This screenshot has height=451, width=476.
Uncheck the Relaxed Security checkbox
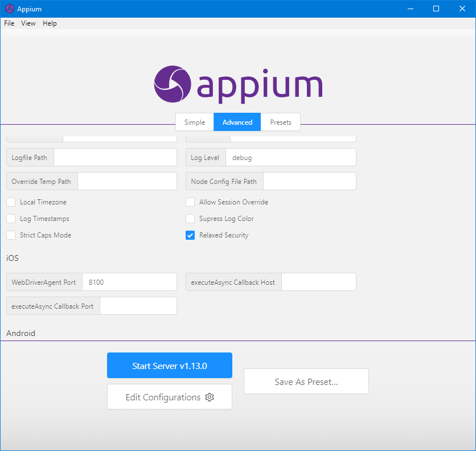coord(190,235)
